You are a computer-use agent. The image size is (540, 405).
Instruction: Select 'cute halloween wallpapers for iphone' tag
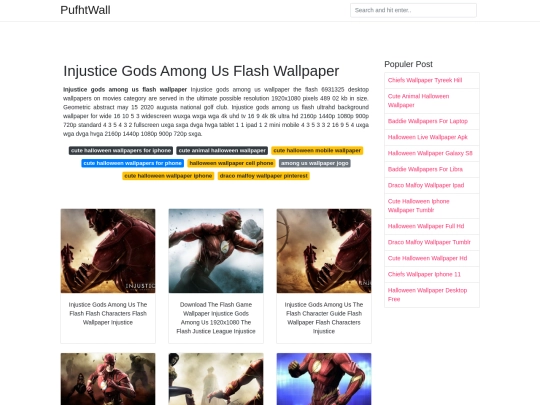(121, 150)
